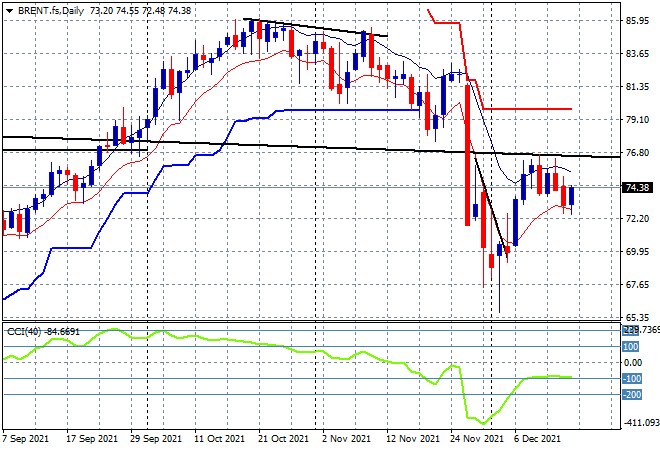Select the CCI(40) indicator label
Screen dimensions: 660x450
click(43, 332)
